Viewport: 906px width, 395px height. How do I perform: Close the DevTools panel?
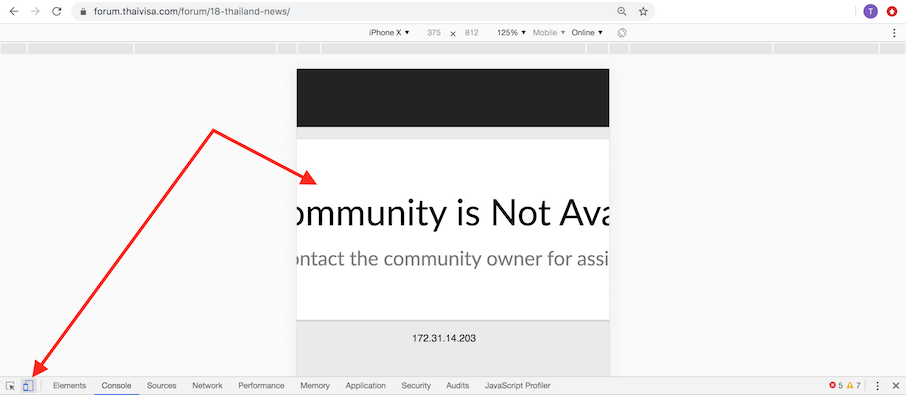pyautogui.click(x=896, y=386)
